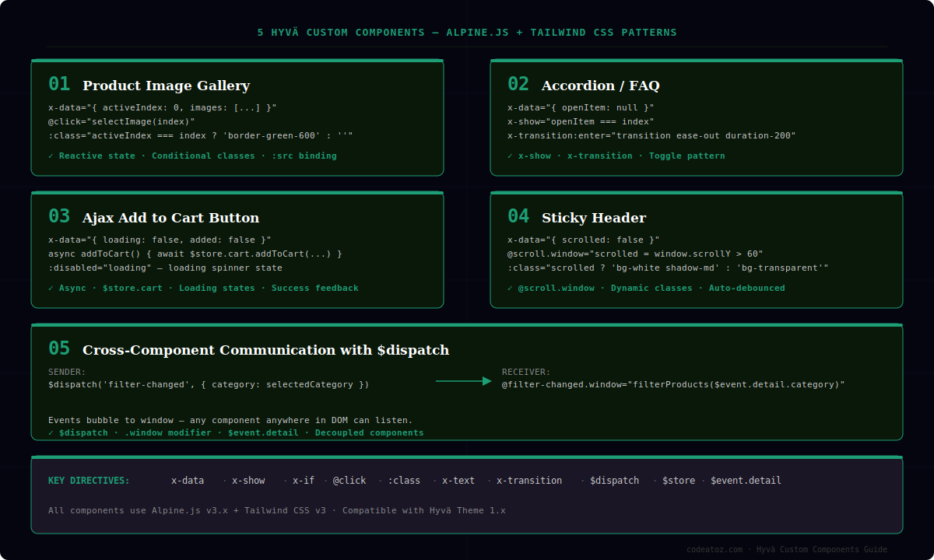This screenshot has height=560, width=934.
Task: Select the "Ajax Add to Cart Button" heading
Action: 170,218
